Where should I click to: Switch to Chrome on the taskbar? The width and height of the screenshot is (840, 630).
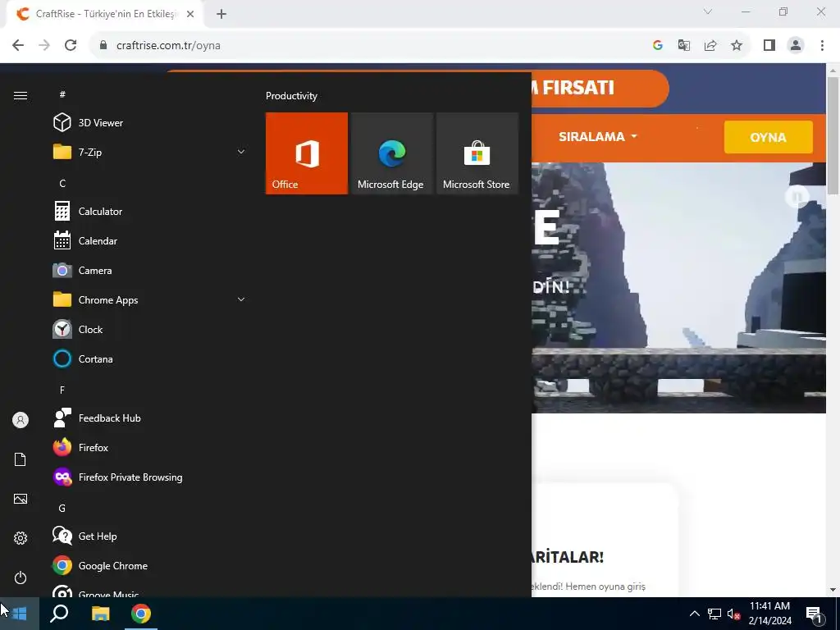pyautogui.click(x=141, y=614)
